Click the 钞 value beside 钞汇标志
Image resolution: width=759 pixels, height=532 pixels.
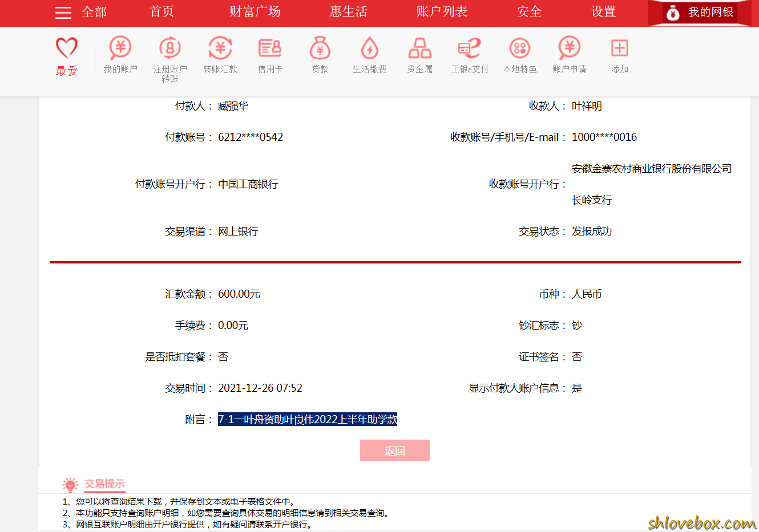(577, 326)
